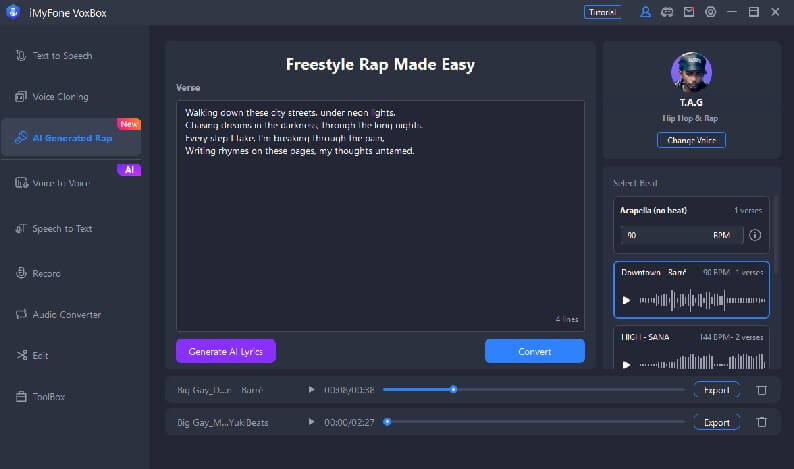This screenshot has width=794, height=469.
Task: Open the user account icon
Action: tap(645, 12)
